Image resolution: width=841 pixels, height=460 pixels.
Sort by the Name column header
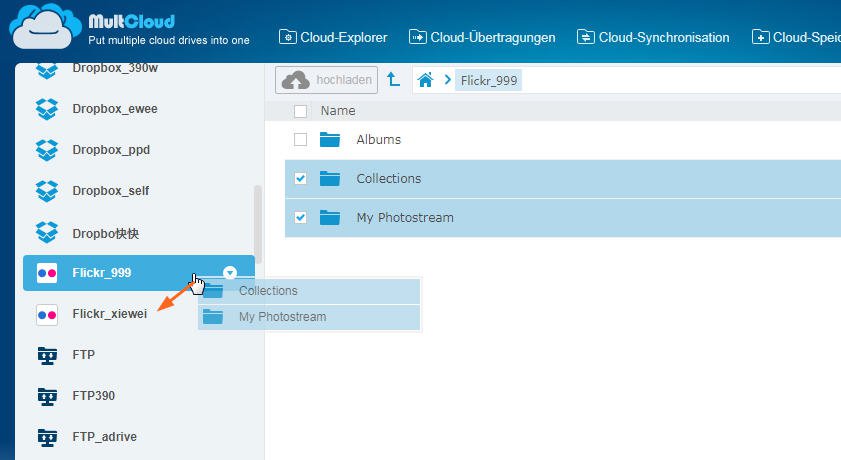pyautogui.click(x=338, y=111)
